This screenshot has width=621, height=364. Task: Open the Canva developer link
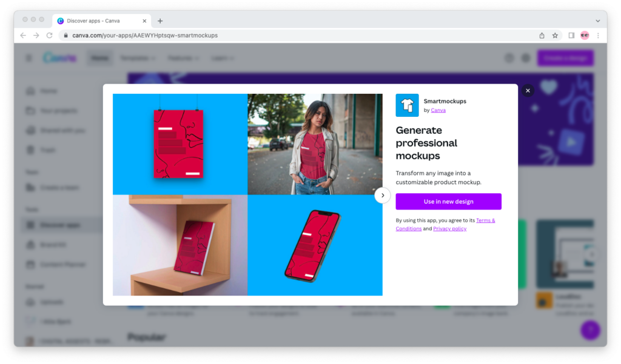click(438, 110)
